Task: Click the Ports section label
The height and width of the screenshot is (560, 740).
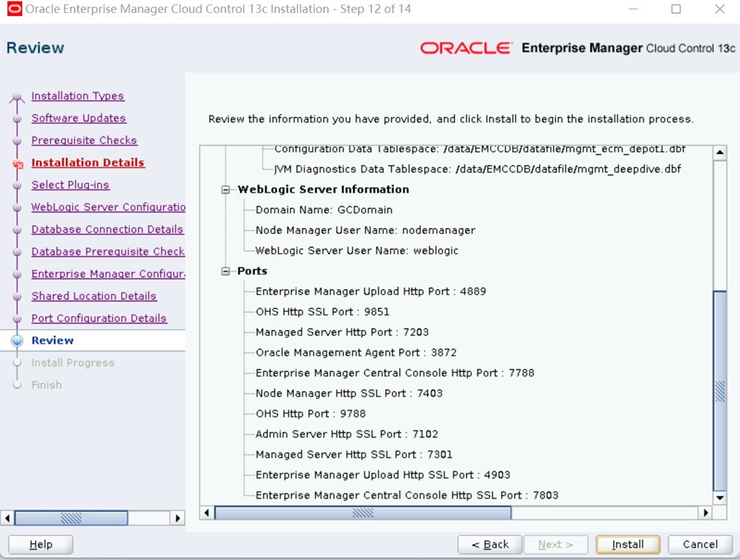Action: point(252,271)
